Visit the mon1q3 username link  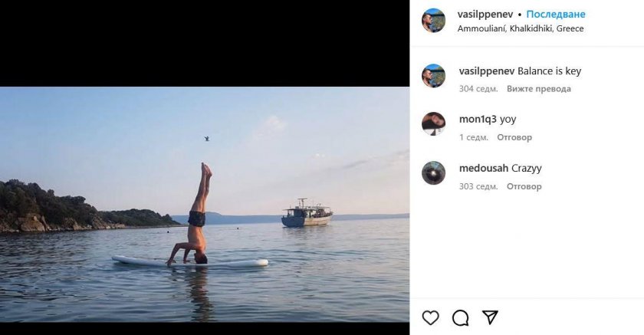click(478, 120)
